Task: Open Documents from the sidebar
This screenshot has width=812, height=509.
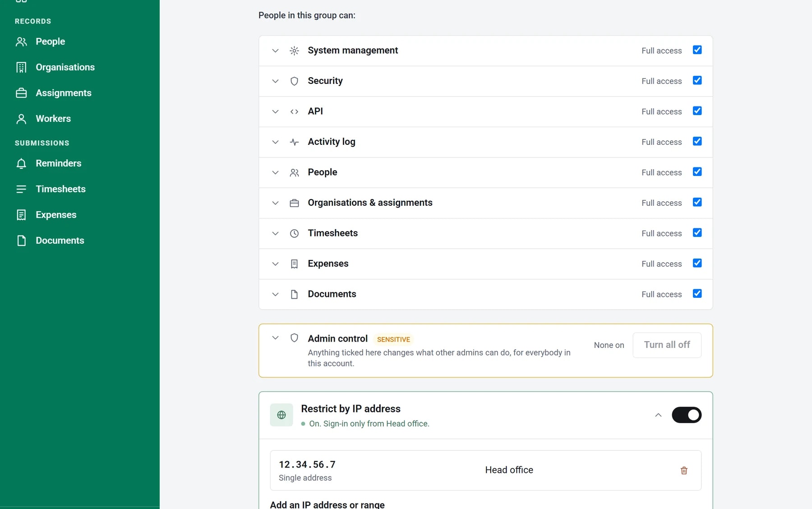Action: coord(60,241)
